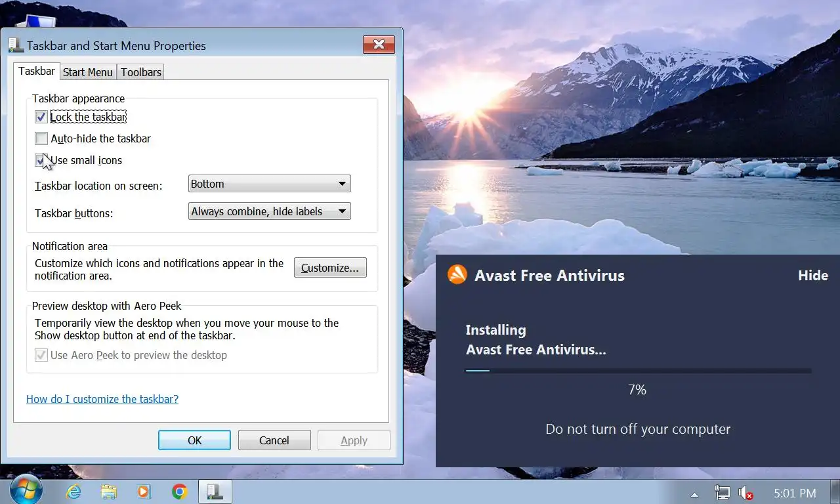Uncheck Lock the taskbar checkbox

(x=41, y=117)
